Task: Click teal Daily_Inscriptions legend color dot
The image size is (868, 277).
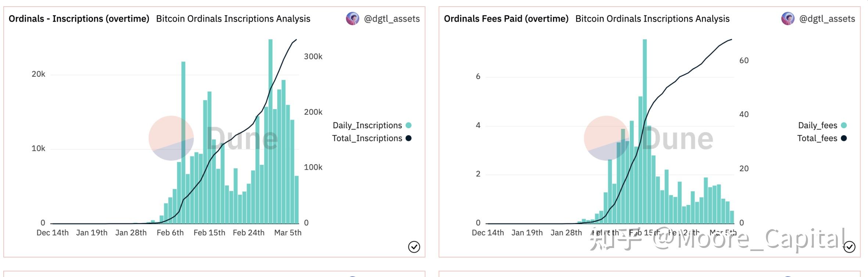Action: tap(408, 125)
